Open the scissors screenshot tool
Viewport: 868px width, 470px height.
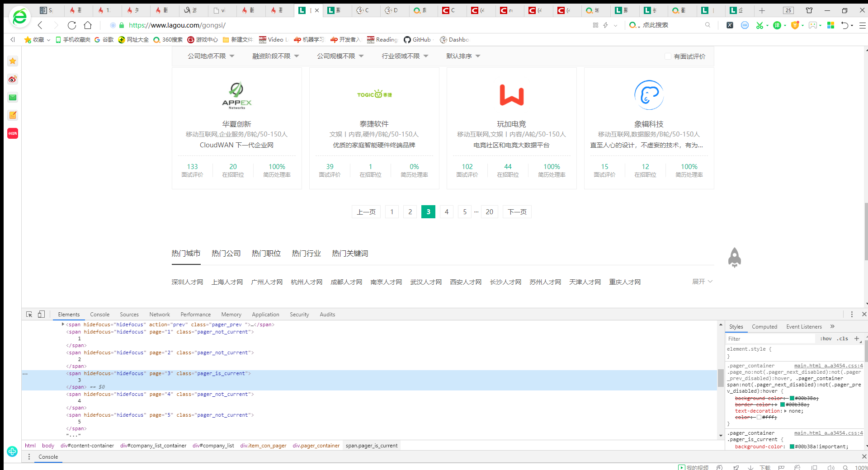[759, 25]
